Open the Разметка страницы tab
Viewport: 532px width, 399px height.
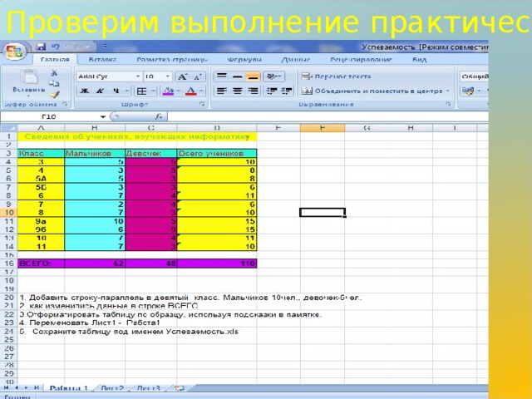tap(172, 59)
